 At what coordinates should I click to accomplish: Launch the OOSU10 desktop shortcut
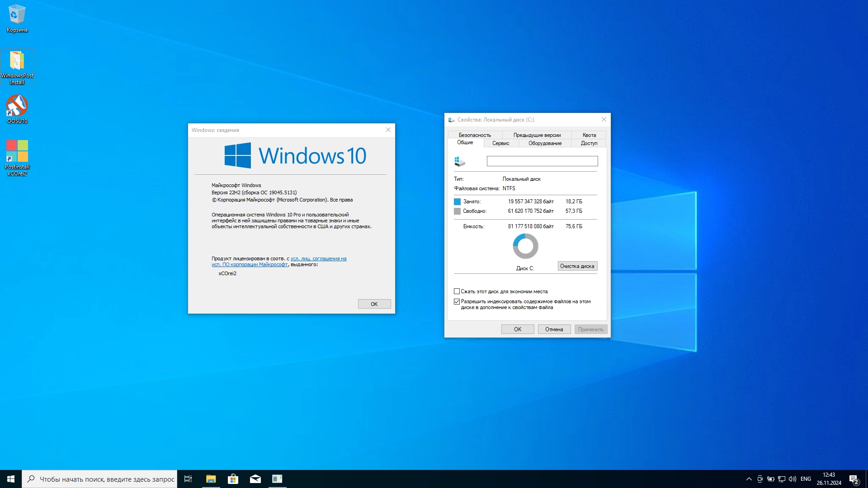(17, 108)
